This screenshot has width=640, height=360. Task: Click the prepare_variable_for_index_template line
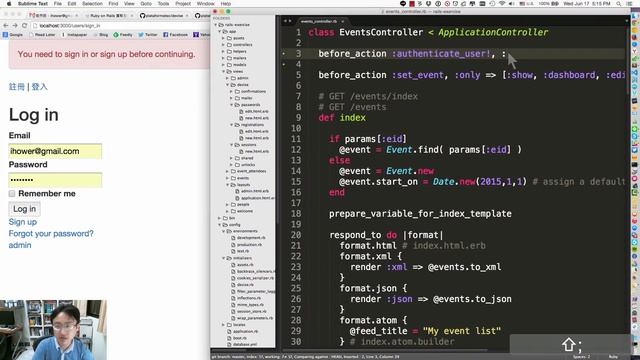420,213
